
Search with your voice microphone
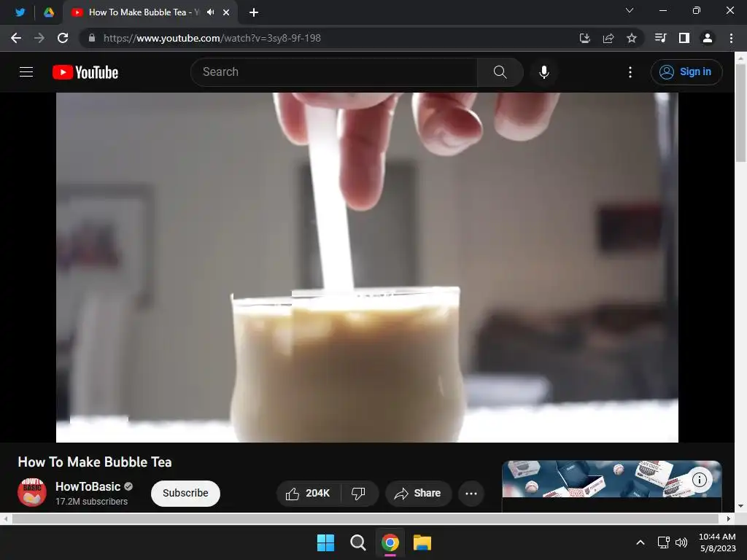click(544, 72)
